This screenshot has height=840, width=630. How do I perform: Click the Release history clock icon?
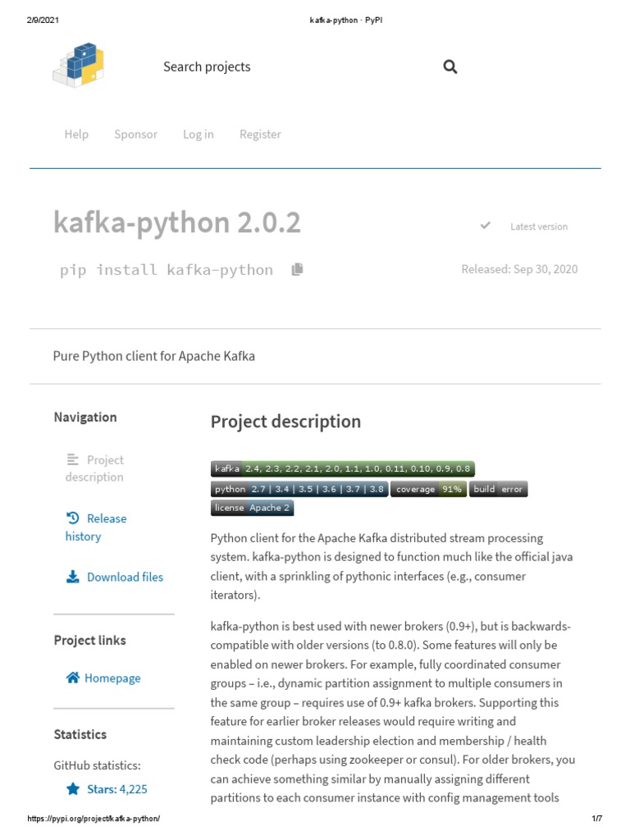[x=73, y=518]
